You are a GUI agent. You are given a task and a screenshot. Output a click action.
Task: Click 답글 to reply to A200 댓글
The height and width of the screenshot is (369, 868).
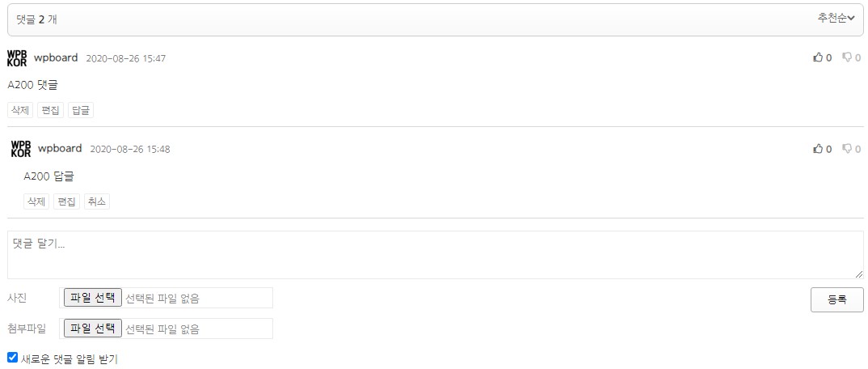81,110
